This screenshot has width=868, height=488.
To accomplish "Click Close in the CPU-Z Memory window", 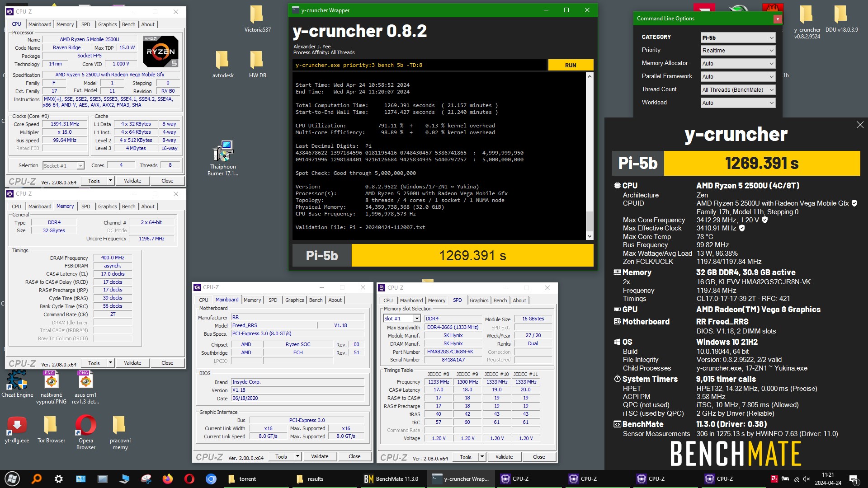I will (x=167, y=363).
